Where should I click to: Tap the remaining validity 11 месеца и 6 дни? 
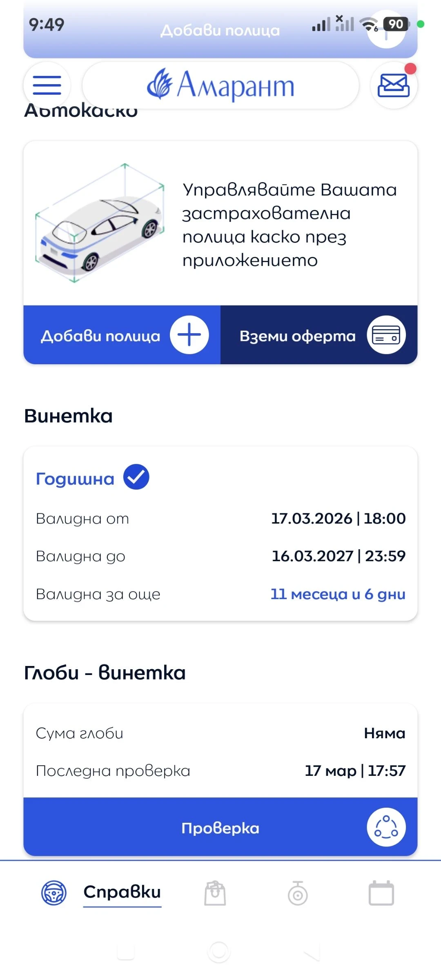338,594
